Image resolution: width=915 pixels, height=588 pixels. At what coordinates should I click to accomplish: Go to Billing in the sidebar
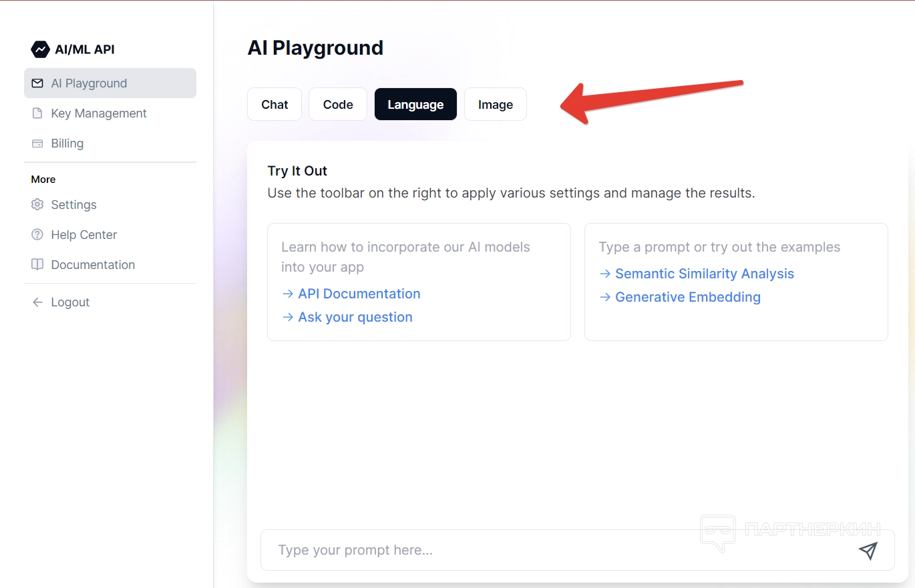[67, 143]
